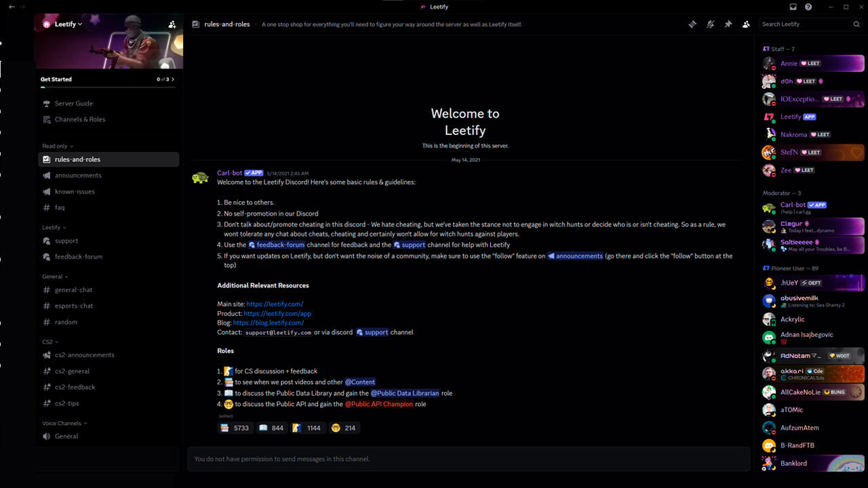
Task: Click the @Public API Champion role mention
Action: coord(378,404)
